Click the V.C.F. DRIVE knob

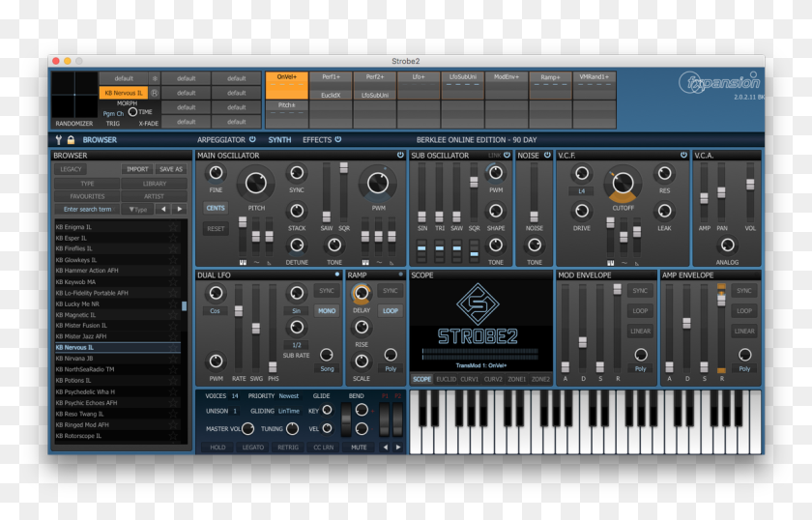point(582,211)
